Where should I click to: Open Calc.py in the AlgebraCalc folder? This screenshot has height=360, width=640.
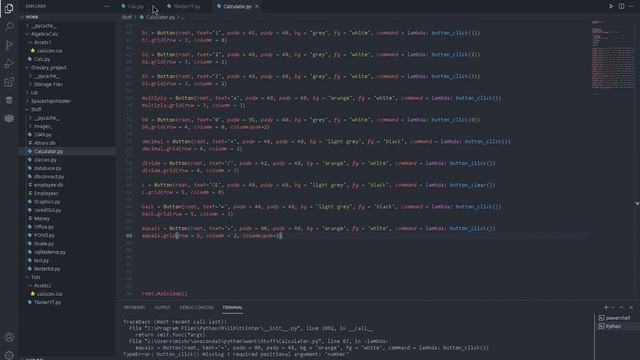tap(42, 59)
